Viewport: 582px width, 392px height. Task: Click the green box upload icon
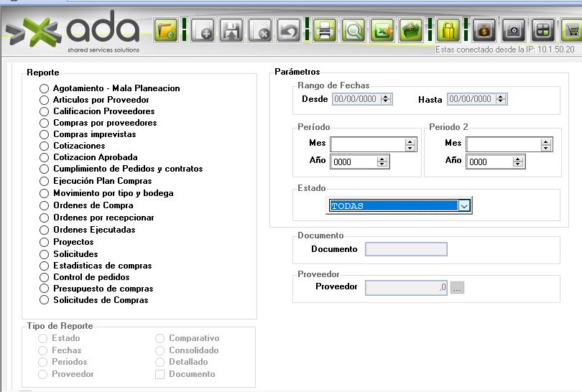[x=411, y=29]
